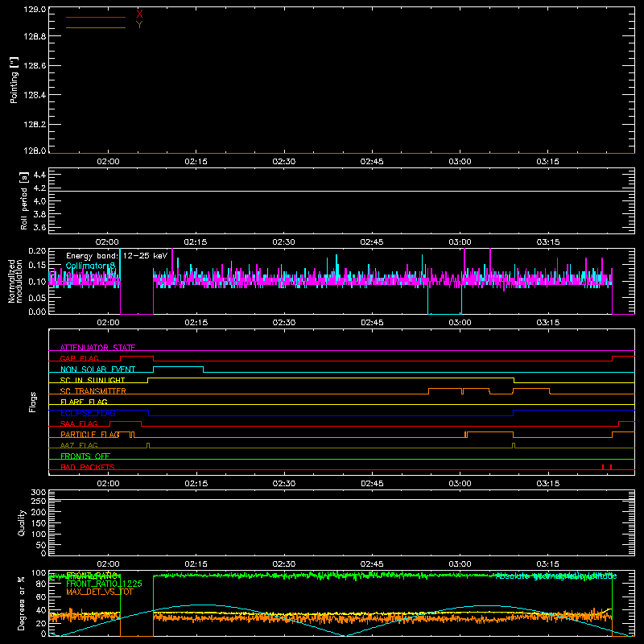Click the olive Y legend line sample
Image resolution: width=644 pixels, height=644 pixels.
click(96, 28)
